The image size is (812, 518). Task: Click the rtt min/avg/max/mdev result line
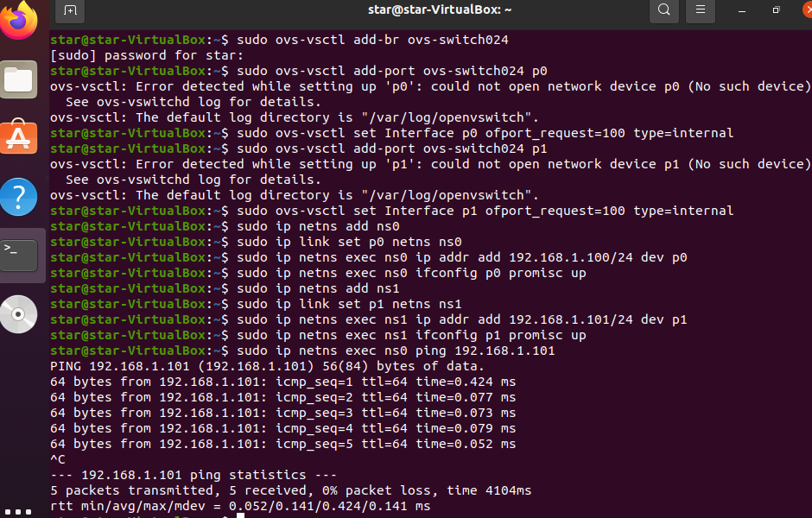pyautogui.click(x=240, y=506)
